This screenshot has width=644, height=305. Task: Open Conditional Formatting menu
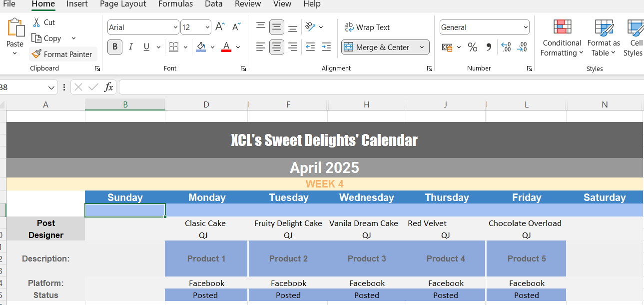coord(562,39)
